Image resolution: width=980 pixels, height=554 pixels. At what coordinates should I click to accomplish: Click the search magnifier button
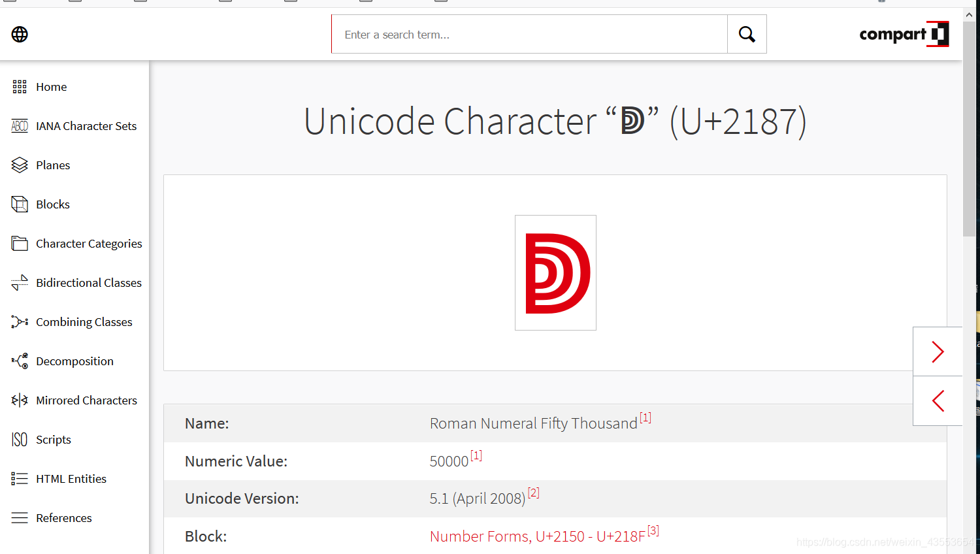(747, 34)
